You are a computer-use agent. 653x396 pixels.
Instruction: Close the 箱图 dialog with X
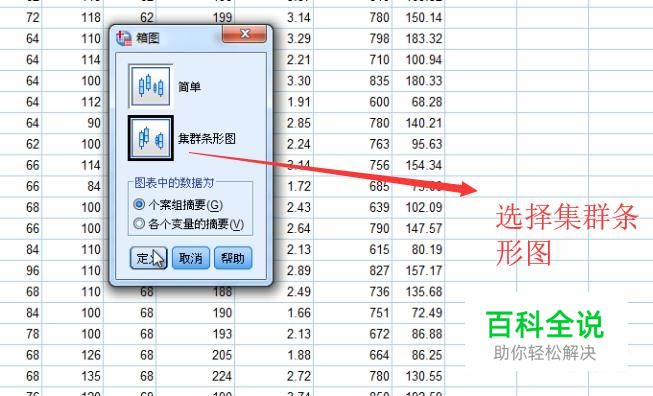[244, 34]
